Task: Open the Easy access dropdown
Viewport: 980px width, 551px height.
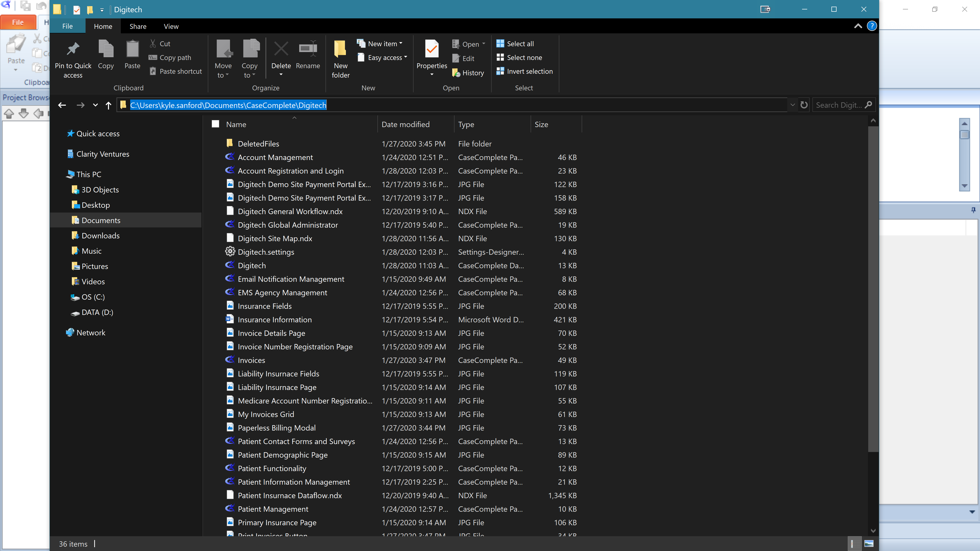Action: 382,57
